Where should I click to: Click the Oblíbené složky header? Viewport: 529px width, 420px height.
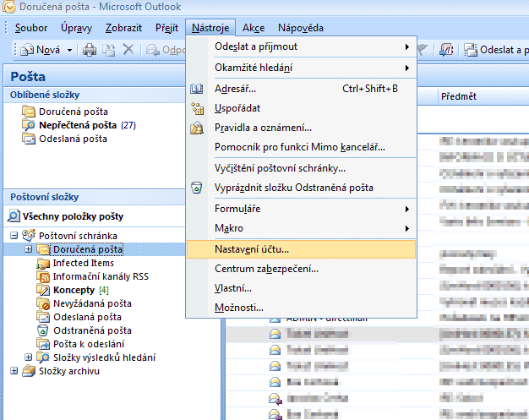click(94, 95)
